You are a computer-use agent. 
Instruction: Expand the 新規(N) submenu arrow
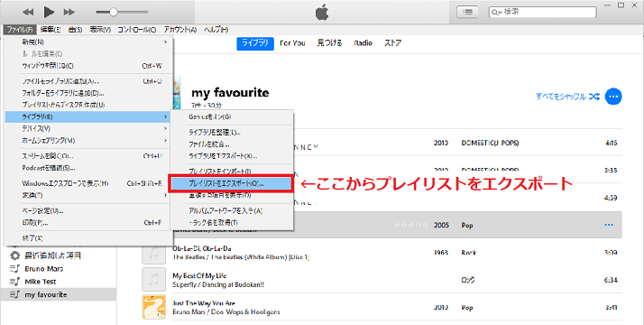166,42
